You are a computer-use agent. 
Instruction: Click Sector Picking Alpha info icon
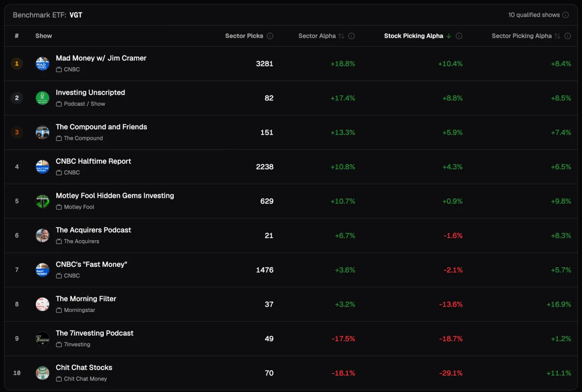(x=568, y=36)
